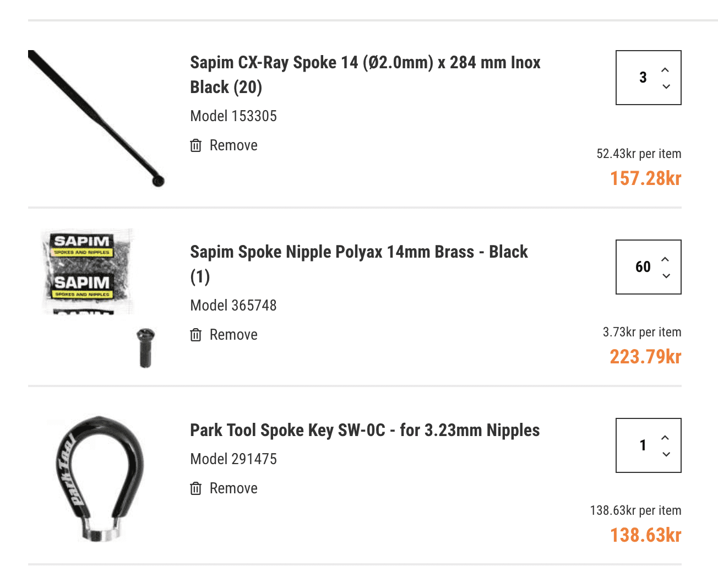Click trash icon for Sapim CX-Ray Spoke
This screenshot has width=718, height=588.
[x=195, y=145]
